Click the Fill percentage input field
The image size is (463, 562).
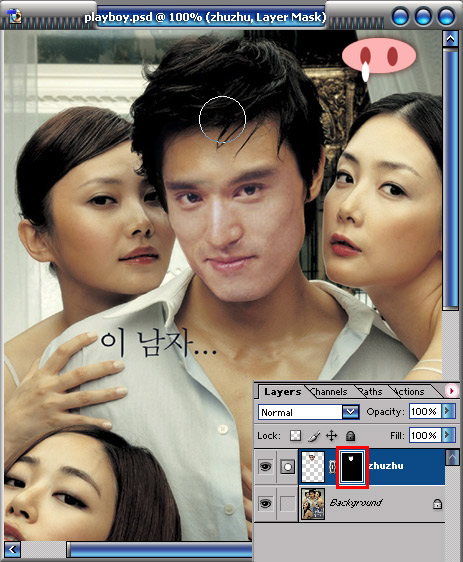click(426, 435)
